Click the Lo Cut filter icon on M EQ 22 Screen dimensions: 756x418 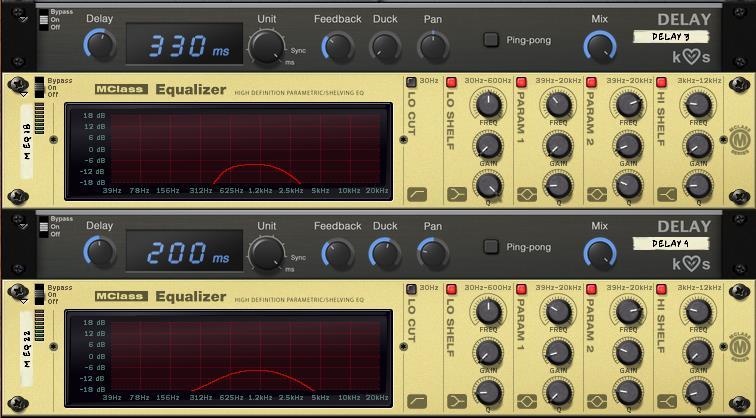tap(417, 401)
